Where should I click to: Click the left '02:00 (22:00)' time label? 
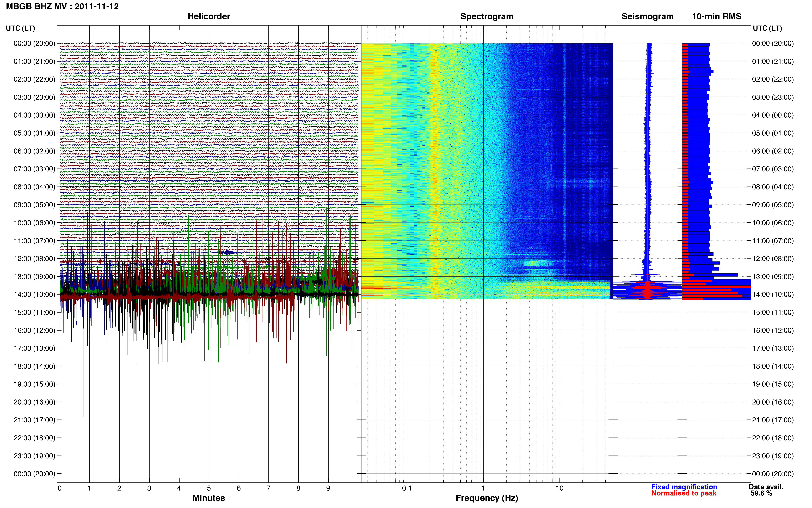coord(34,79)
